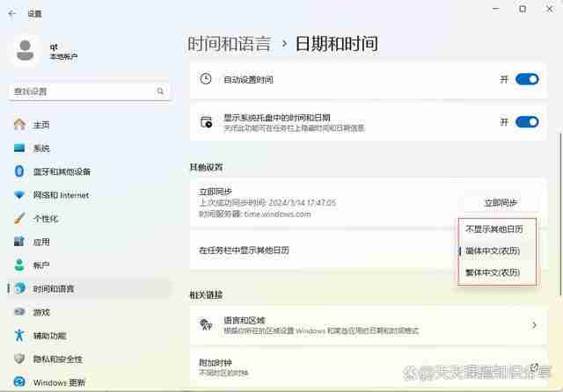The image size is (563, 392).
Task: Expand 语言和区域 chevron arrow
Action: click(x=534, y=325)
